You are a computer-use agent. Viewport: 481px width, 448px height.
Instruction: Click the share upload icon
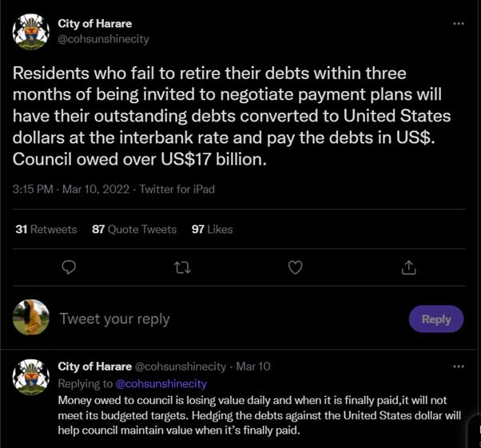409,268
